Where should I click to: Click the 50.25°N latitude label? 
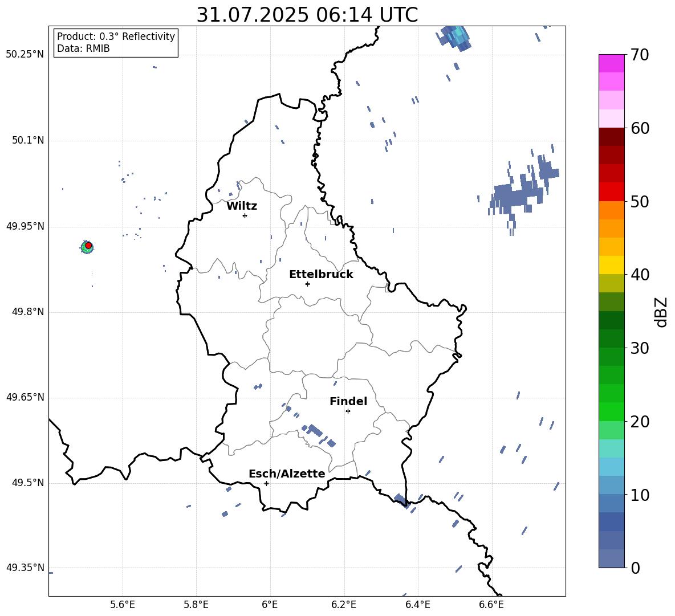tap(25, 55)
